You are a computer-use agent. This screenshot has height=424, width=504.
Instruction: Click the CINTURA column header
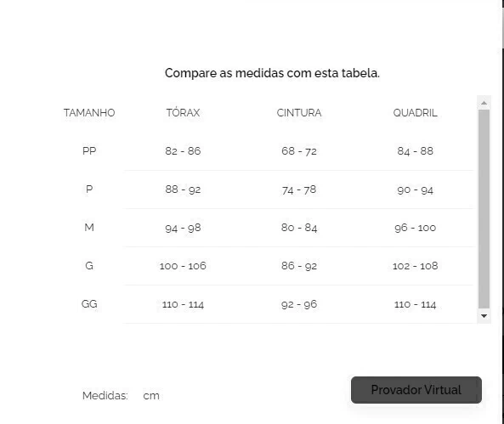pos(299,113)
